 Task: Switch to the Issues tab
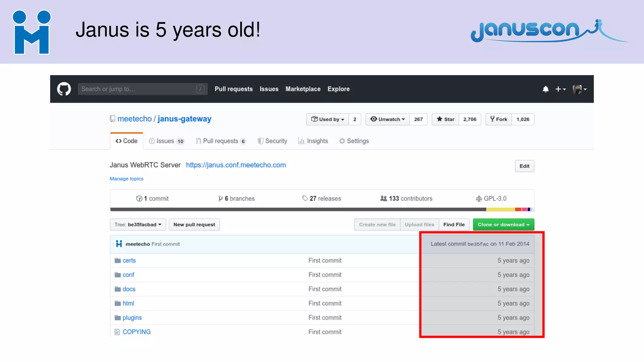click(166, 141)
